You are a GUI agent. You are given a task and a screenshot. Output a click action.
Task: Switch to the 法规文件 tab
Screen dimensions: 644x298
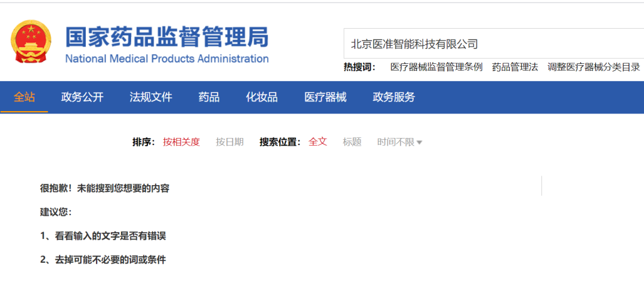[151, 97]
